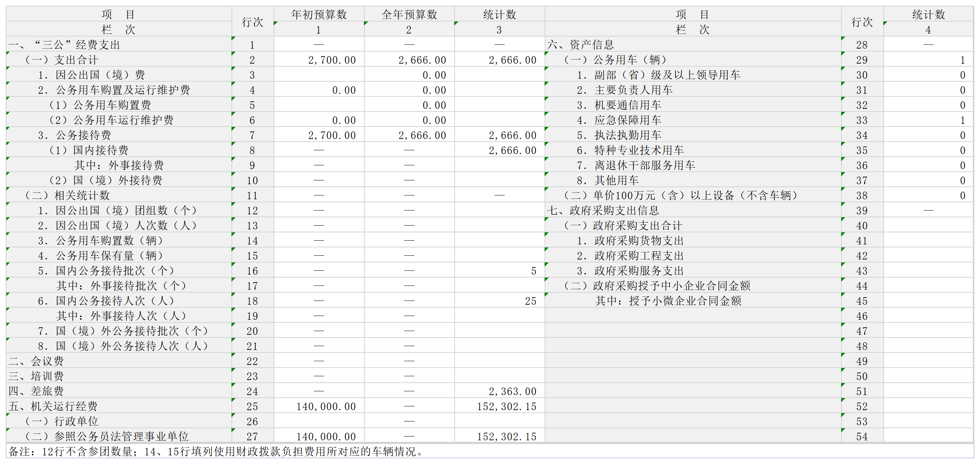Image resolution: width=980 pixels, height=464 pixels.
Task: Click 140,000.00 in 机关运行经费 row
Action: coord(326,406)
